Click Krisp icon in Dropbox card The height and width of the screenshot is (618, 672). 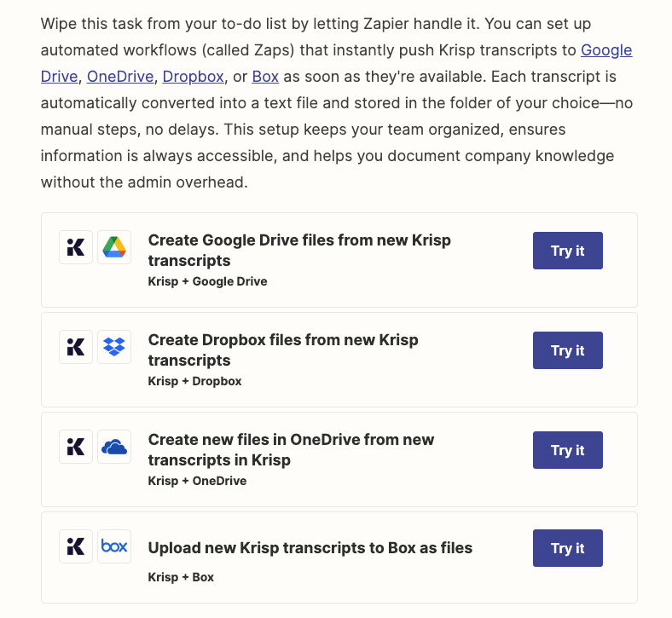click(76, 347)
